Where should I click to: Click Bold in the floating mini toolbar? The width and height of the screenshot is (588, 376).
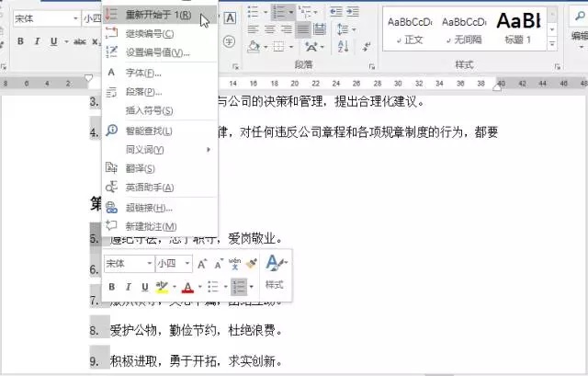tap(112, 287)
